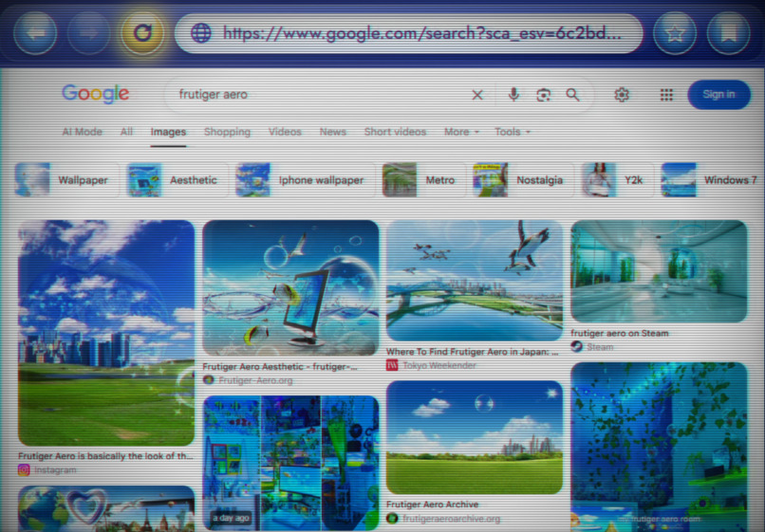This screenshot has width=765, height=532.
Task: Clear the search query with X
Action: tap(477, 95)
